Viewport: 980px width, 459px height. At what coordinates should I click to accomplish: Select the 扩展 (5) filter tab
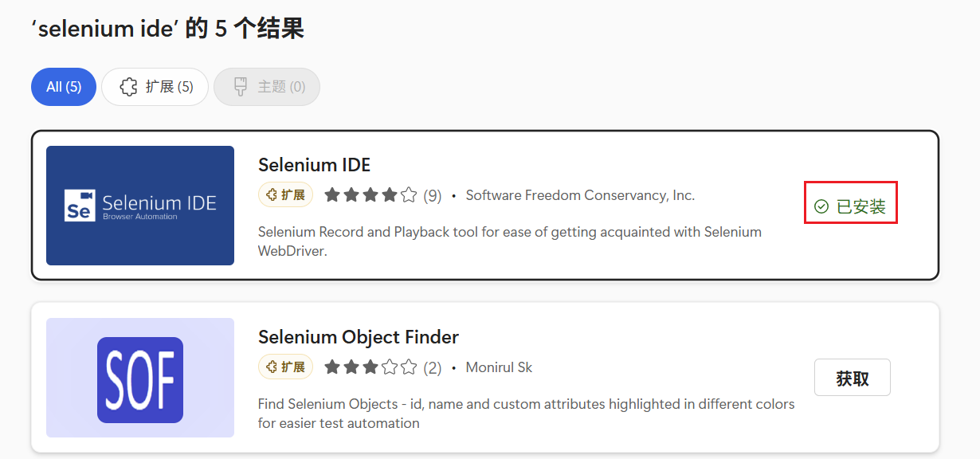coord(155,87)
